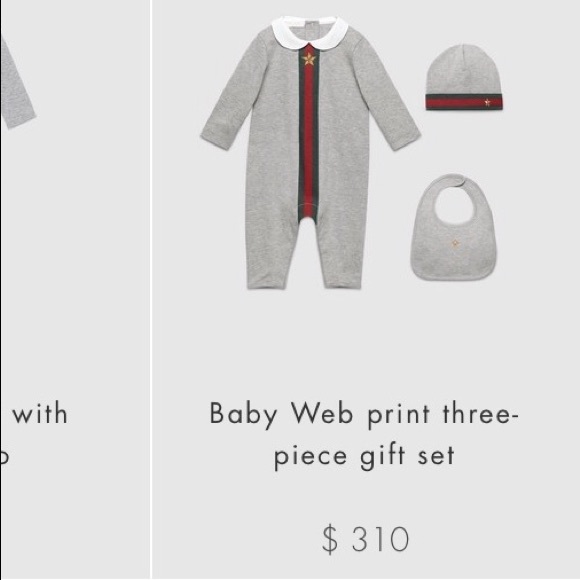
Task: Click the grey beanie hat image
Action: point(464,77)
